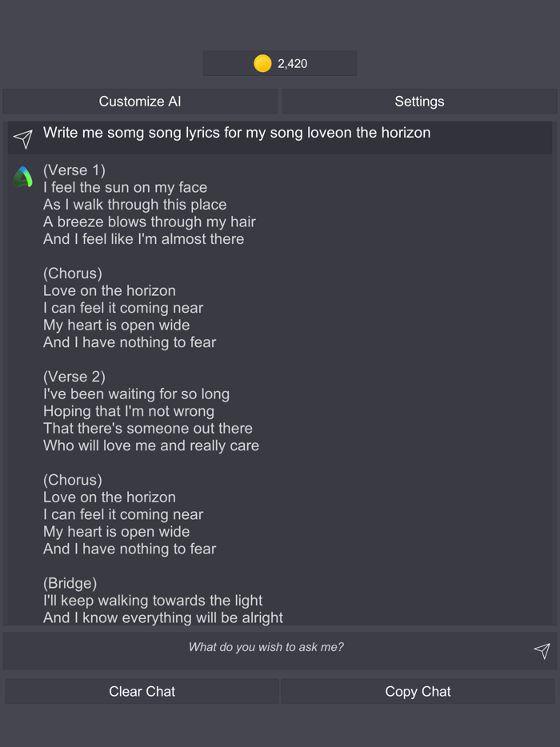Clear the current chat
The height and width of the screenshot is (747, 560).
[x=142, y=691]
